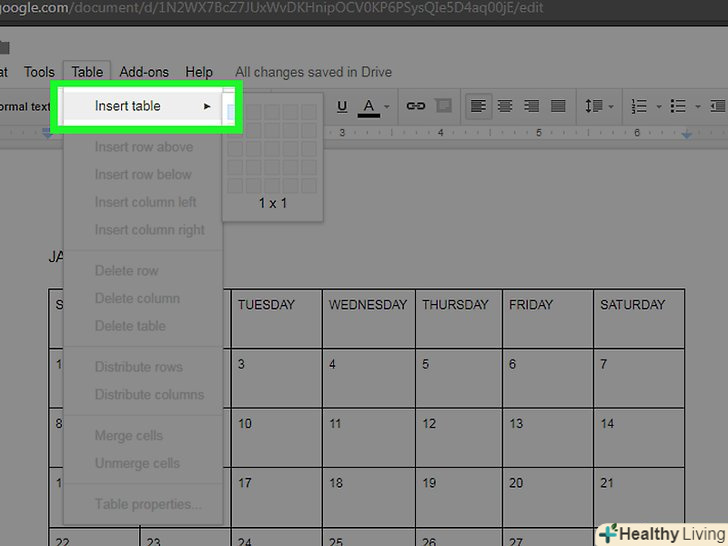
Task: Click the Bulleted list icon
Action: (678, 106)
